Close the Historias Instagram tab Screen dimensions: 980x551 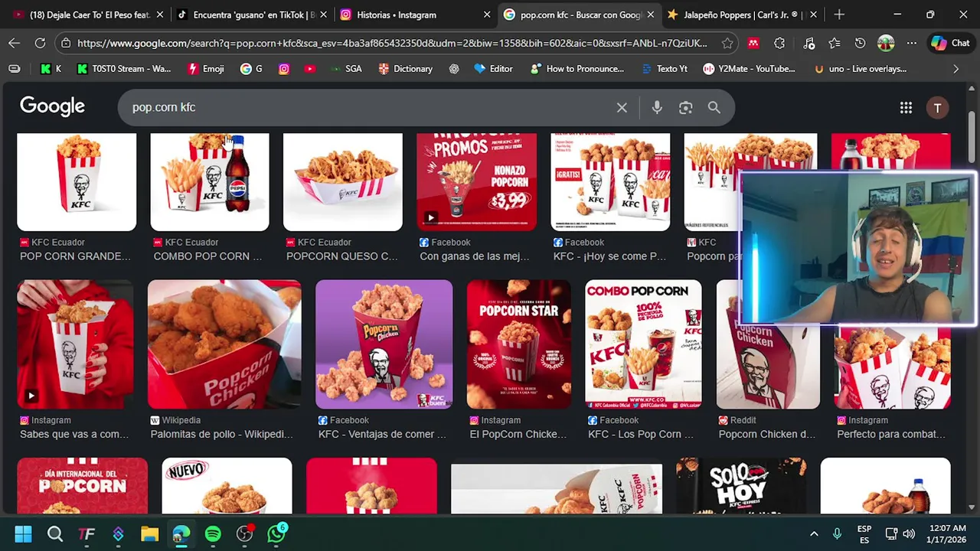(487, 15)
